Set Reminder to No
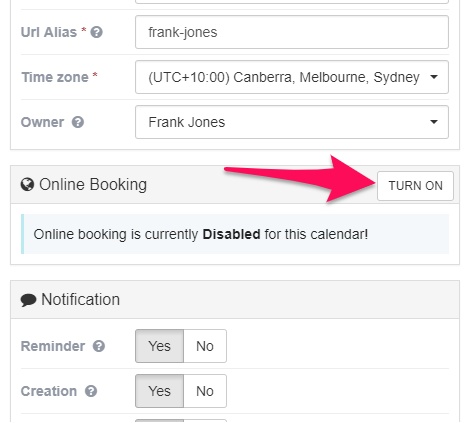The height and width of the screenshot is (423, 473). (205, 346)
